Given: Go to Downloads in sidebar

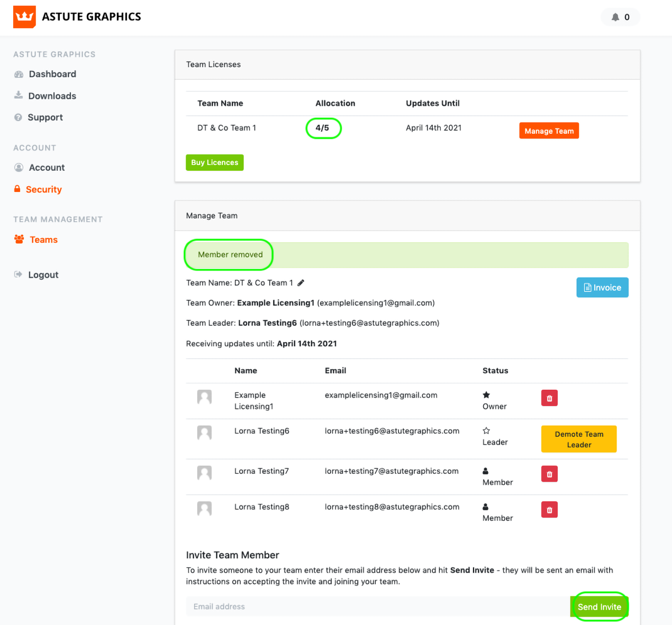Looking at the screenshot, I should coord(52,96).
